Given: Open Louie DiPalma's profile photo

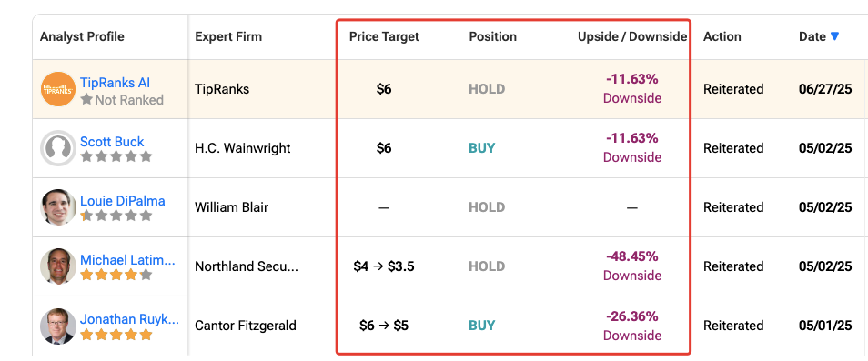Looking at the screenshot, I should coord(58,207).
